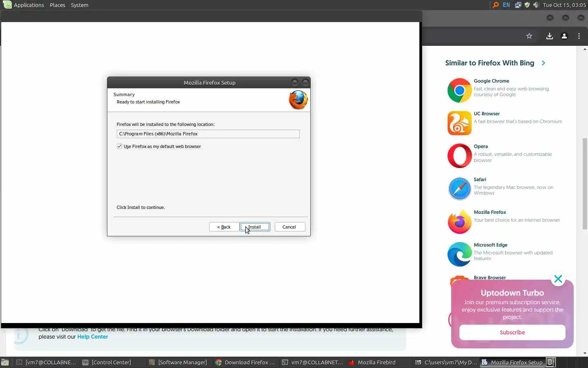Click the Opera app icon
This screenshot has height=368, width=588.
pyautogui.click(x=459, y=156)
